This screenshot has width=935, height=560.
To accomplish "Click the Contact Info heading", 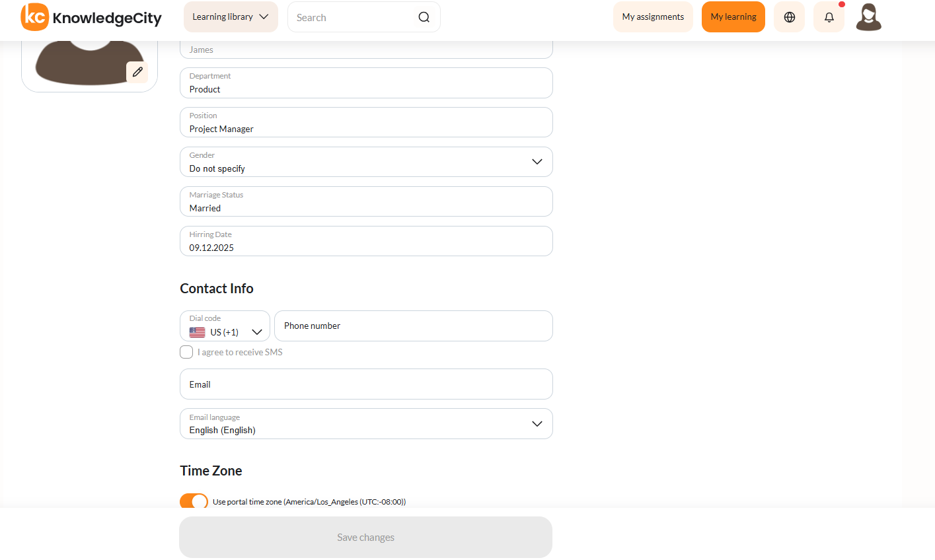I will pyautogui.click(x=217, y=289).
